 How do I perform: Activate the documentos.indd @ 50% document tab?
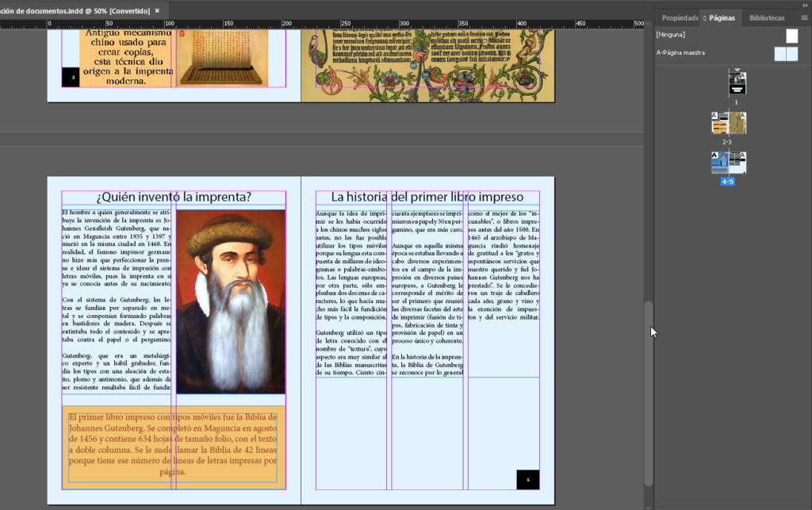(75, 10)
